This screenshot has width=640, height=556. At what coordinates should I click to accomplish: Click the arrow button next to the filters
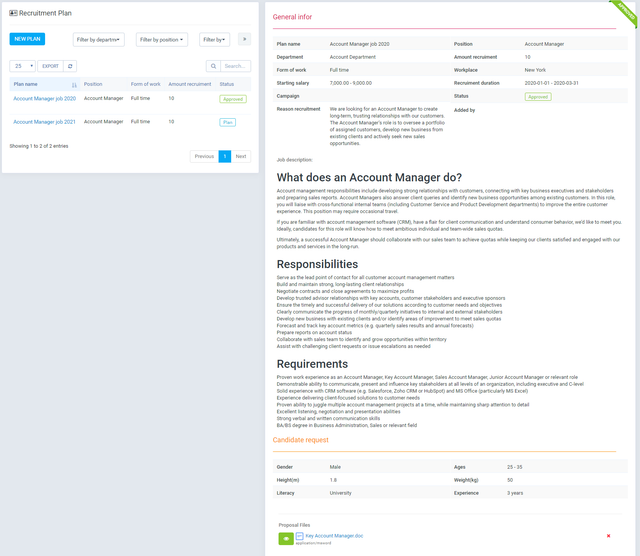tap(244, 39)
